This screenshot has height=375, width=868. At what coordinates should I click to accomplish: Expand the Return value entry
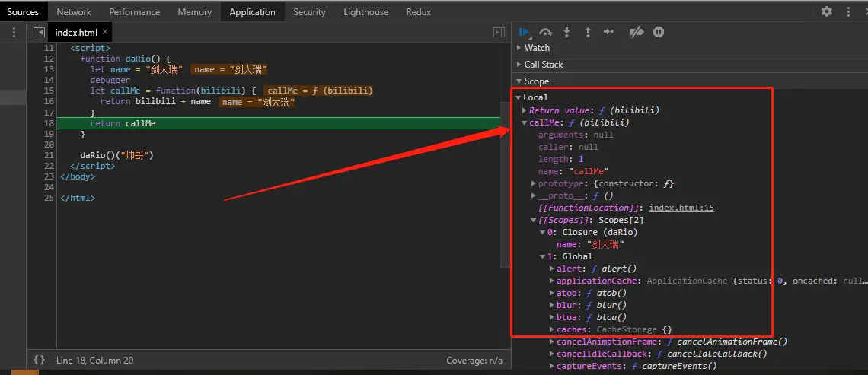tap(525, 110)
